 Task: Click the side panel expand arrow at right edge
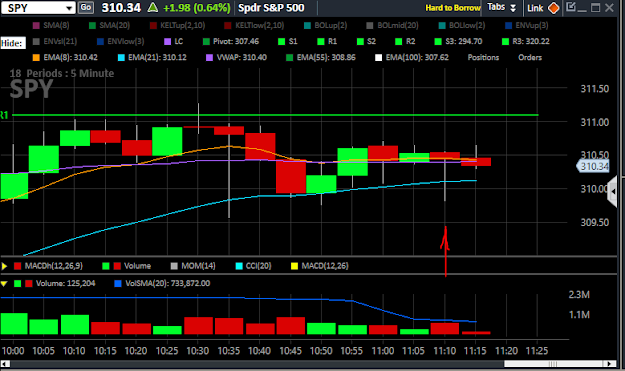(x=612, y=192)
